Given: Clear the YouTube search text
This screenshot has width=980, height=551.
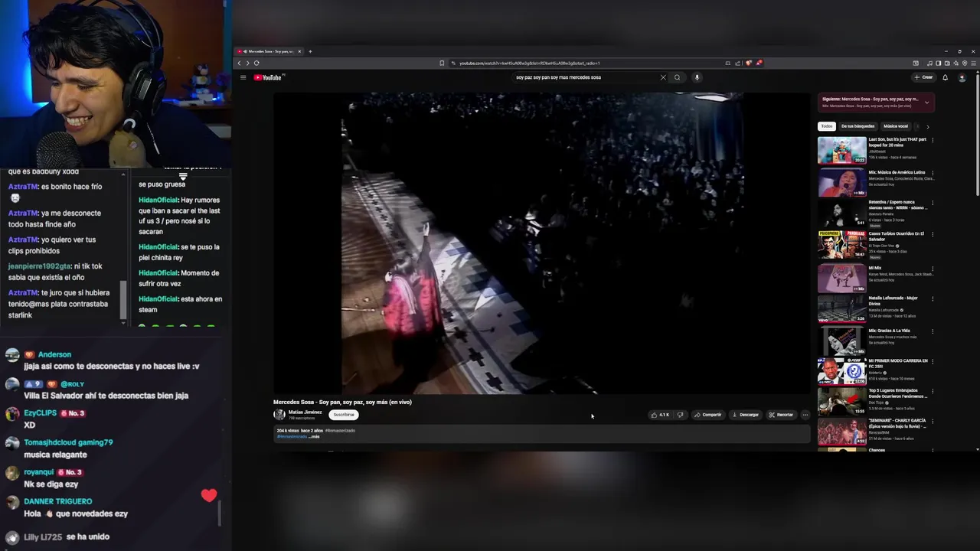Looking at the screenshot, I should point(663,77).
